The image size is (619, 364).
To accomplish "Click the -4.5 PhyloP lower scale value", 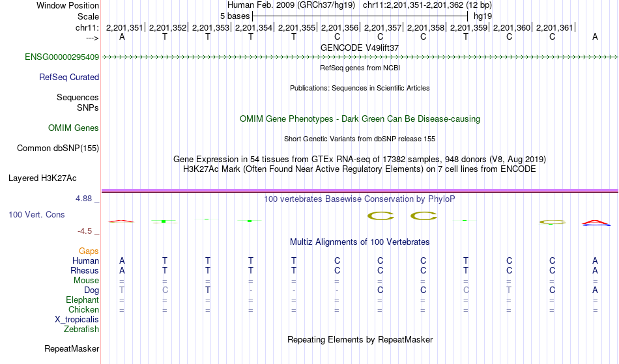I will click(85, 231).
